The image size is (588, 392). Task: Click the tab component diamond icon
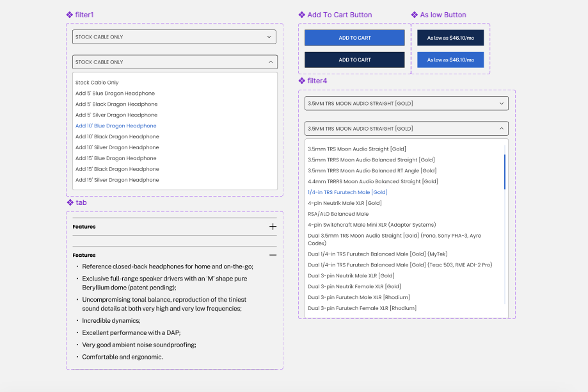(x=70, y=203)
